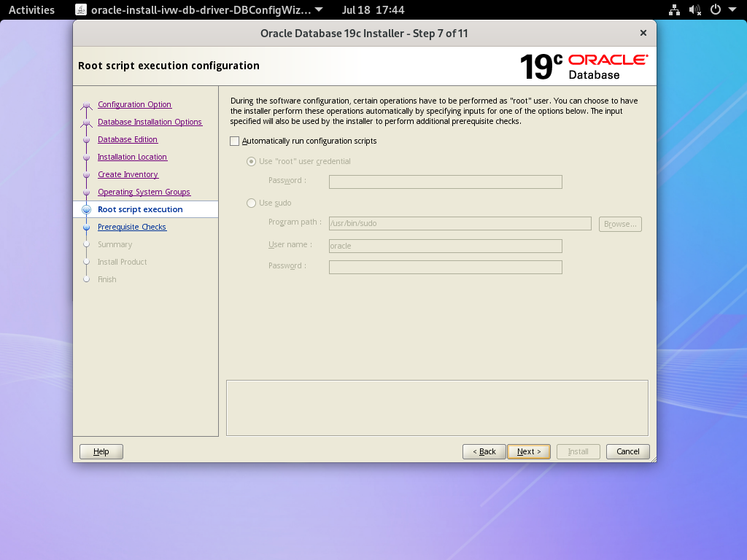Go to Create Inventory step
The height and width of the screenshot is (560, 747).
point(128,174)
